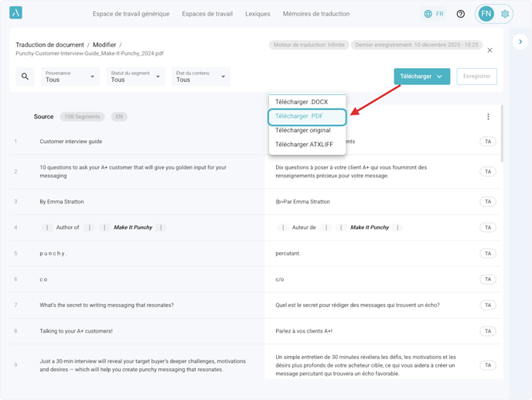532x400 pixels.
Task: Toggle the TA badge on segment 1
Action: [487, 142]
